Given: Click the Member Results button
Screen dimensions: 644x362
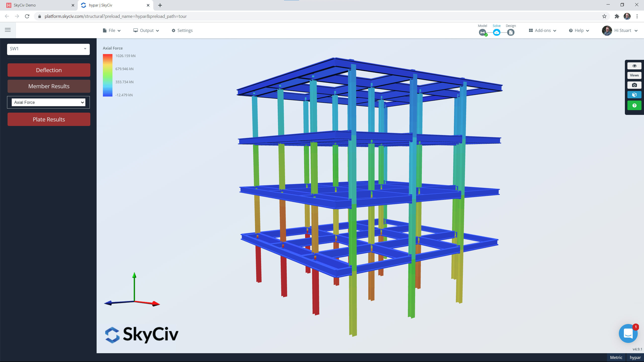Looking at the screenshot, I should tap(49, 86).
